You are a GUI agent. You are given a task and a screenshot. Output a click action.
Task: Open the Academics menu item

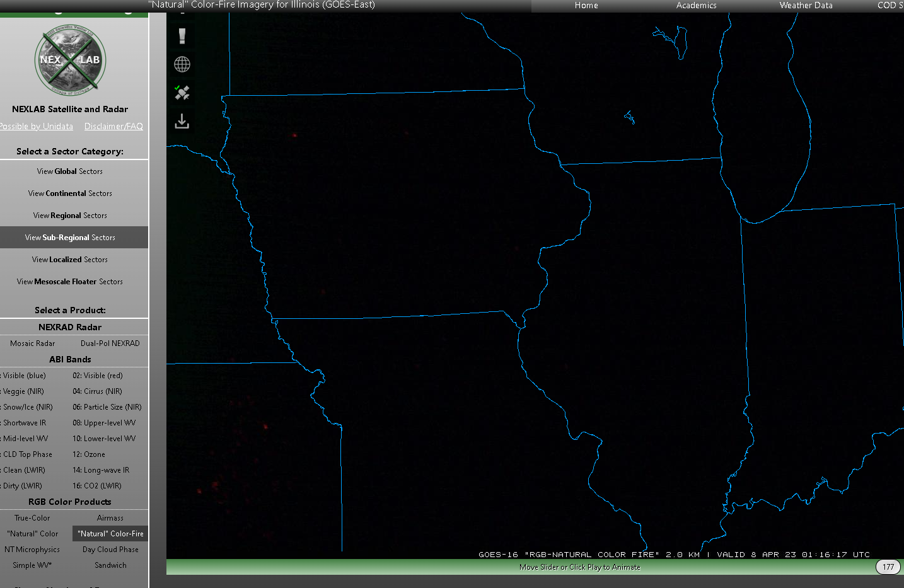point(696,5)
